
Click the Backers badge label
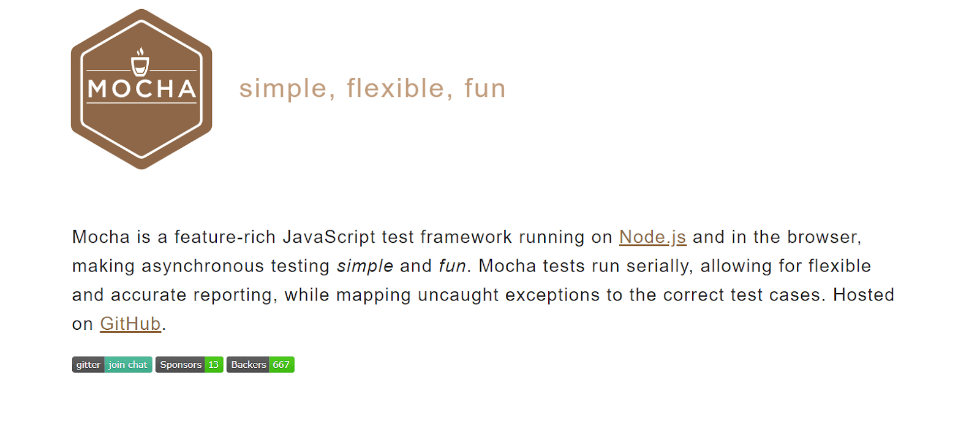point(248,365)
